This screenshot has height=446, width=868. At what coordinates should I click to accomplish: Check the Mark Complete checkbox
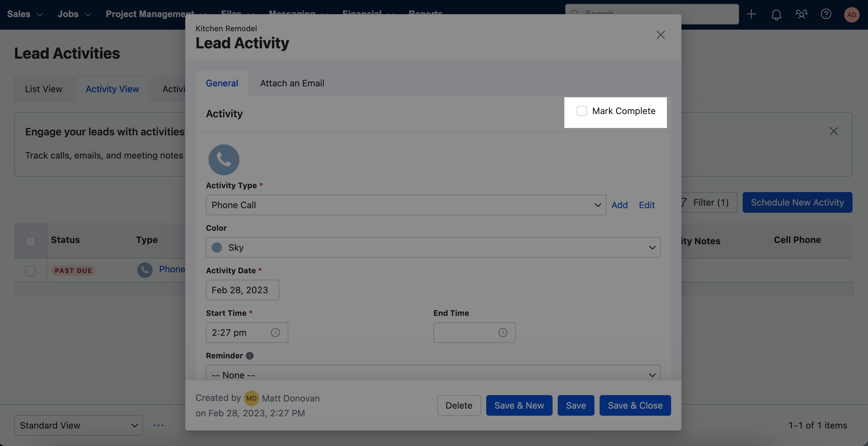tap(582, 111)
